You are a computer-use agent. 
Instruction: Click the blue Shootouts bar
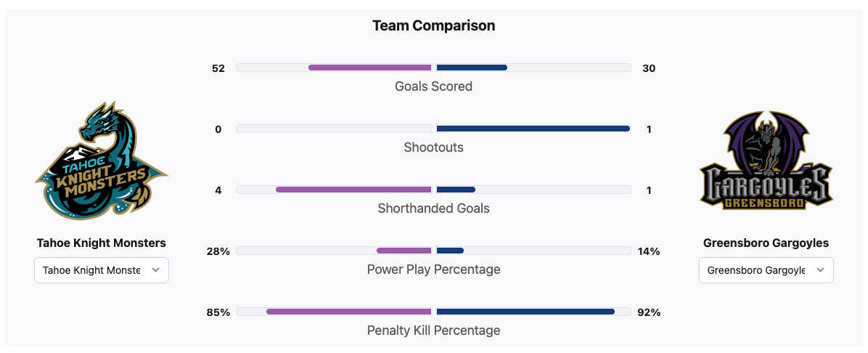pos(533,129)
